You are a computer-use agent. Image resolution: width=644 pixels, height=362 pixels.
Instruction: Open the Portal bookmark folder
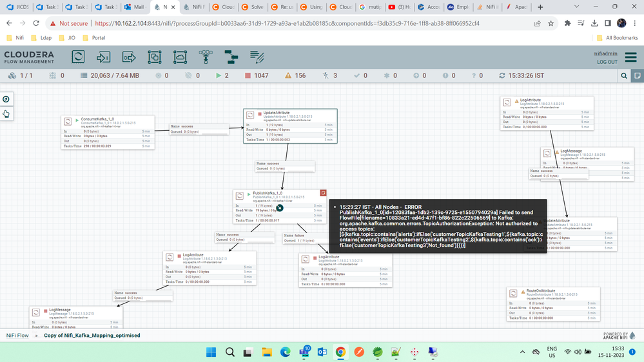click(x=93, y=38)
